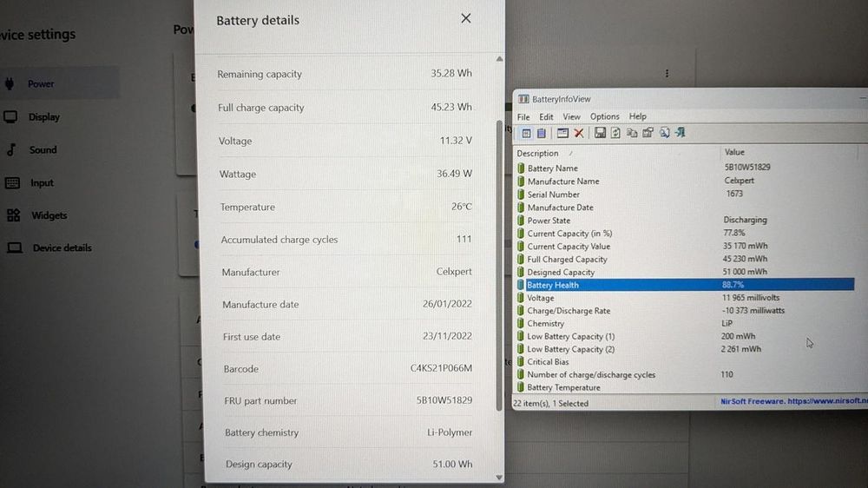Image resolution: width=868 pixels, height=488 pixels.
Task: Select Number of charge/discharge cycles row
Action: [686, 374]
